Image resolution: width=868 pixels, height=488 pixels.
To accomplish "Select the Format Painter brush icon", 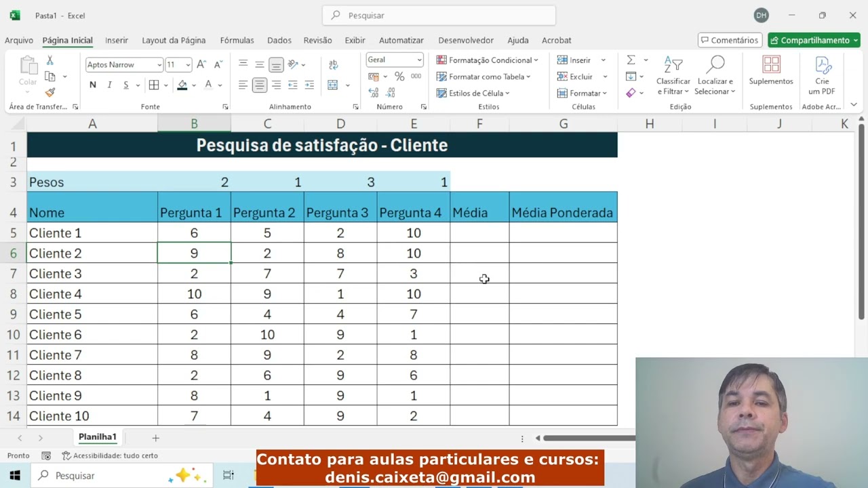I will [x=50, y=92].
